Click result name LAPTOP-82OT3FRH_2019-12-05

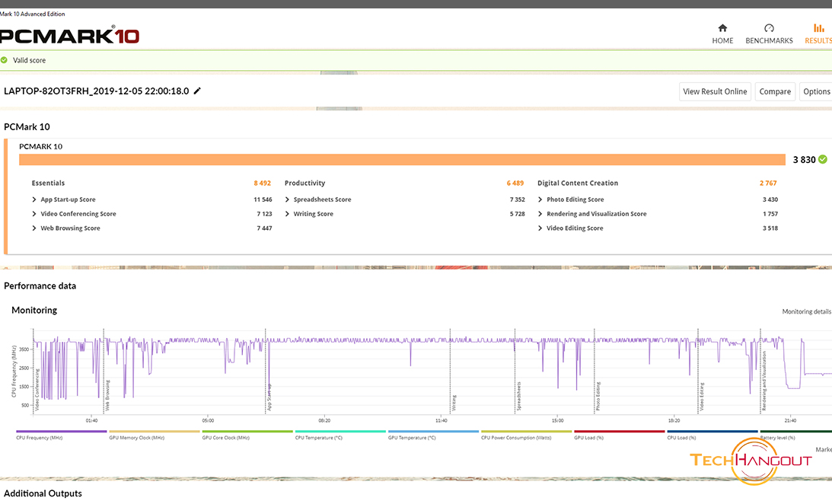pyautogui.click(x=96, y=91)
